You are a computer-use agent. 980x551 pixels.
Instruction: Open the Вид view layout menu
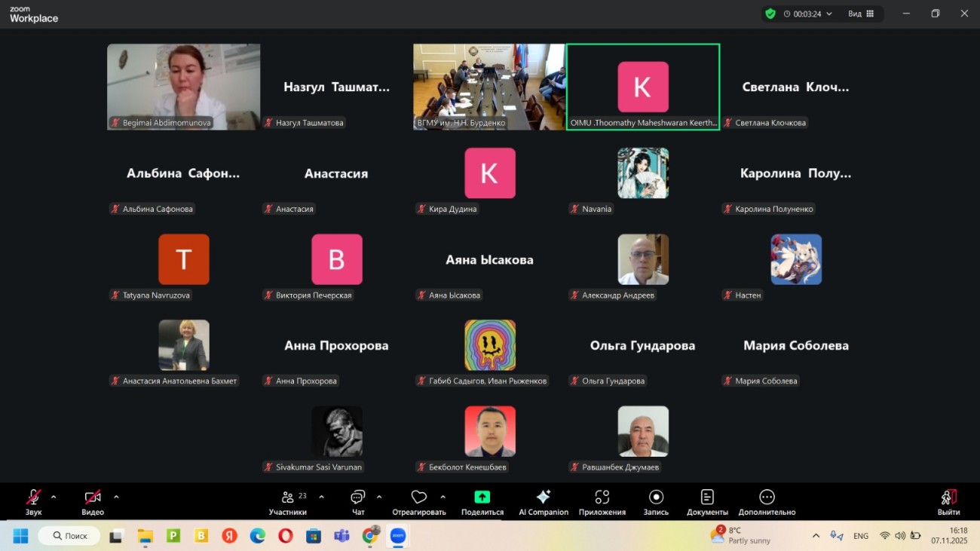(x=861, y=14)
